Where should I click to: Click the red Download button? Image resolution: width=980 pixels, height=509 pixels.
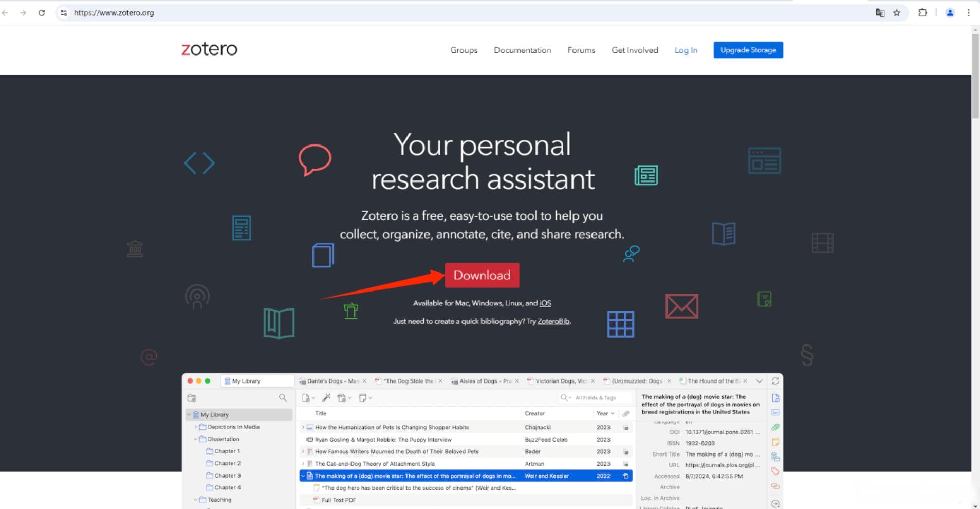(x=482, y=275)
